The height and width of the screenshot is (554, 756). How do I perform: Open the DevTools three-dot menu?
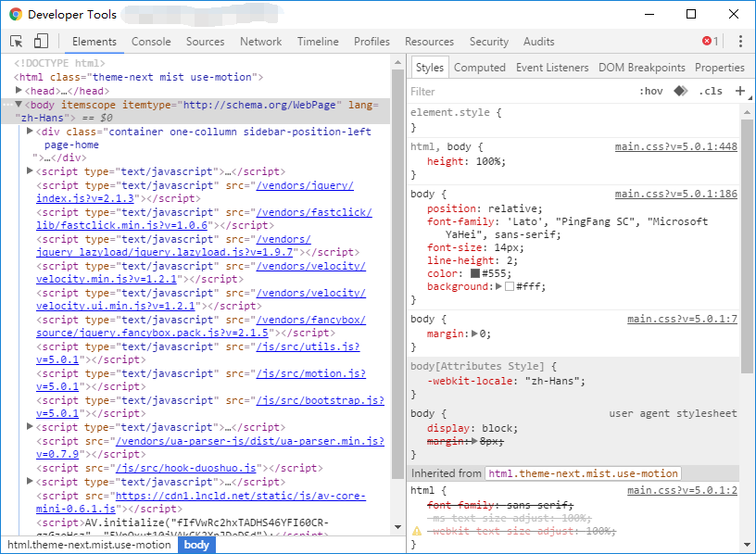pos(740,42)
